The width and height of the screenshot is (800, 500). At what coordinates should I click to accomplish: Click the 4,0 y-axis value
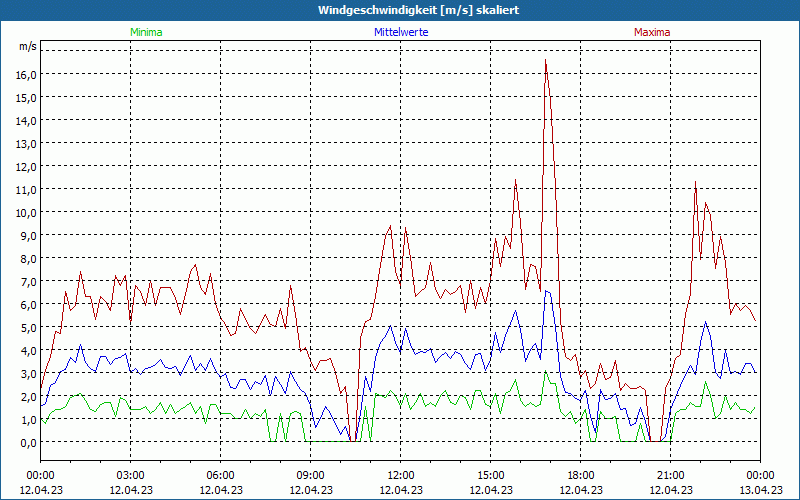point(29,350)
